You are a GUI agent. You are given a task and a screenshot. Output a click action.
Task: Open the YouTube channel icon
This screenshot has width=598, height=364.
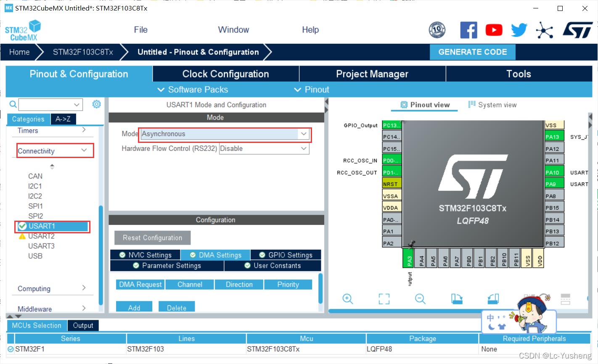tap(494, 30)
